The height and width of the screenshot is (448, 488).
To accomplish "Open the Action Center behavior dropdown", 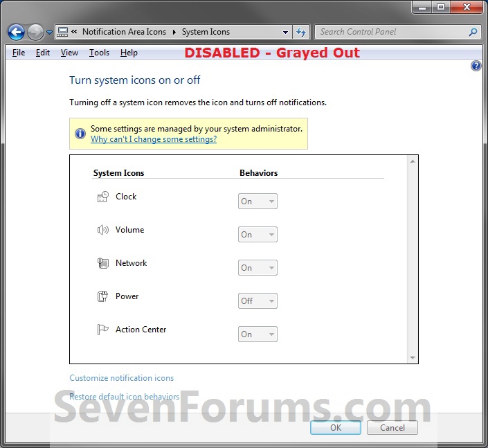I will 257,334.
